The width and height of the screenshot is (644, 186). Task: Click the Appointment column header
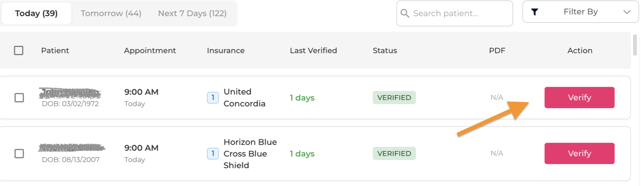pos(150,51)
